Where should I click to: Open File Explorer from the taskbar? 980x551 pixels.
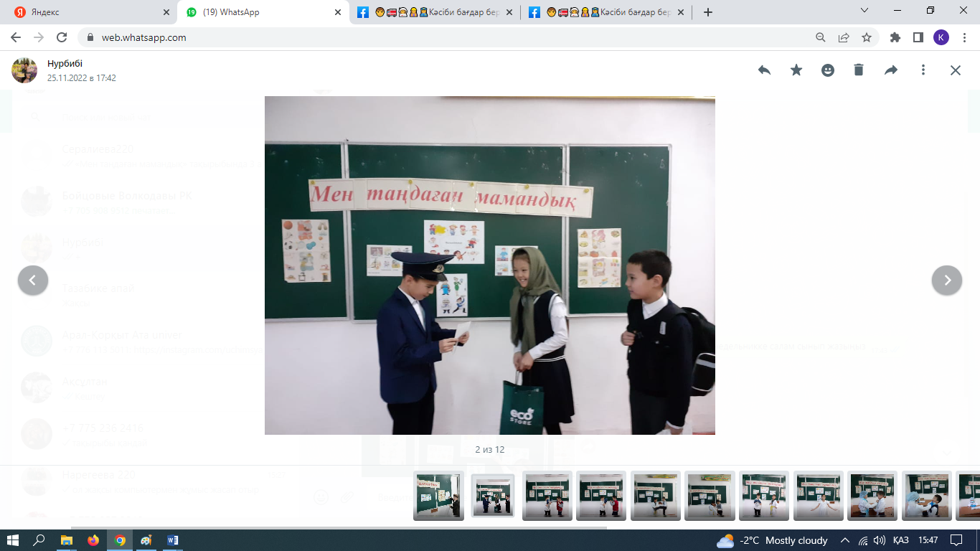tap(67, 540)
